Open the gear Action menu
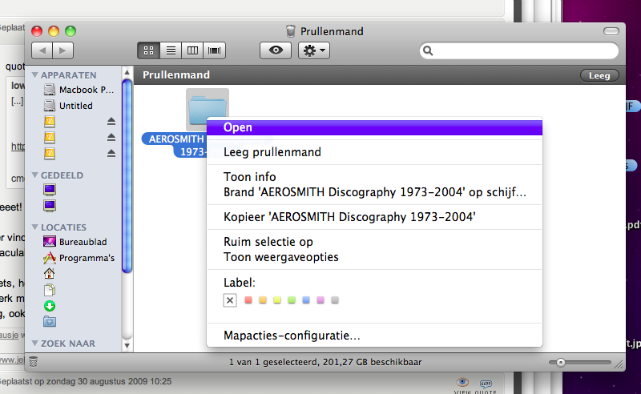The height and width of the screenshot is (394, 641). 314,51
